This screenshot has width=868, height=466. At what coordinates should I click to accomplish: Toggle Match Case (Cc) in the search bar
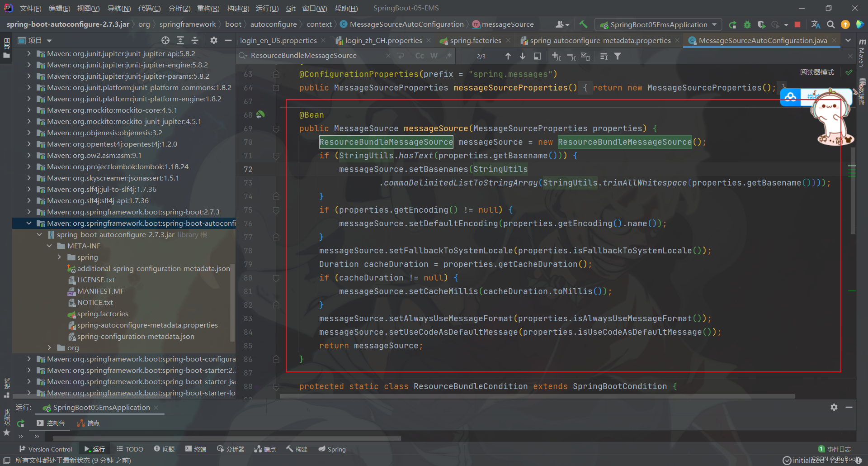click(x=420, y=56)
